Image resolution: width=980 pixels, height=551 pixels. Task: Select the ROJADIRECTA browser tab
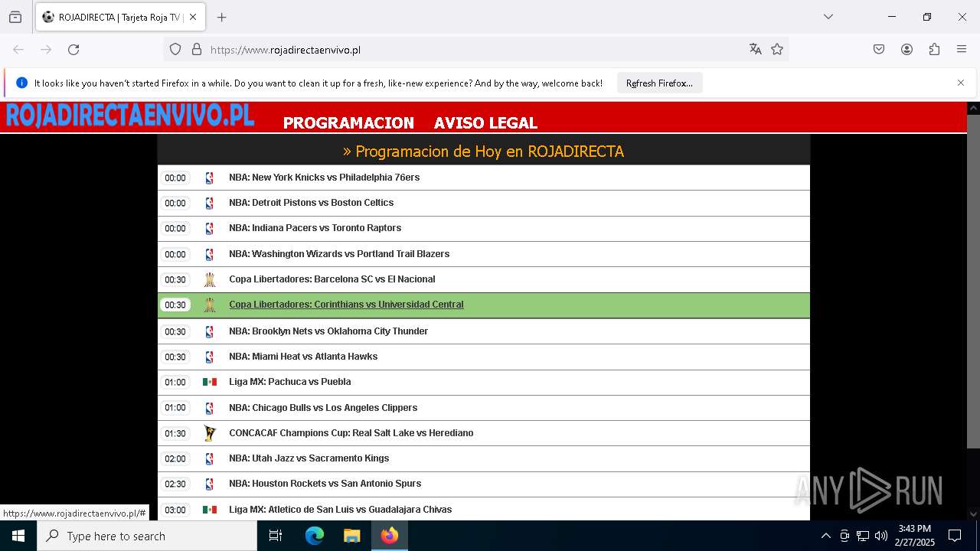119,17
